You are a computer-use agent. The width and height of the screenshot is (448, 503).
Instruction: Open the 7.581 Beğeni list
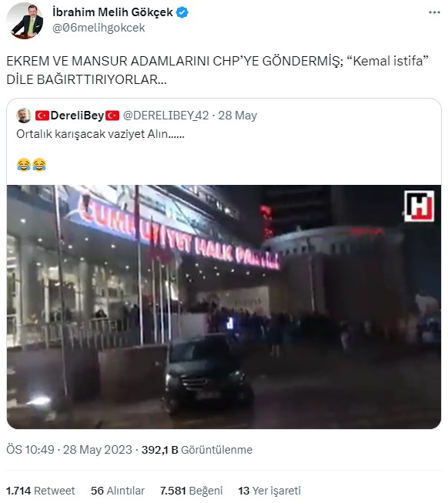(192, 491)
